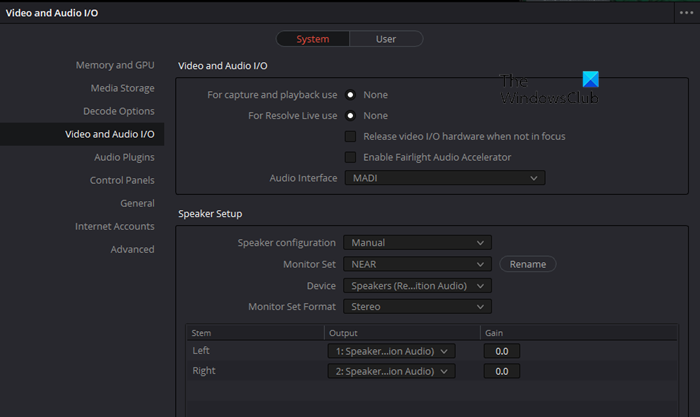Open the Right stem Output dropdown
700x417 pixels.
pyautogui.click(x=391, y=371)
